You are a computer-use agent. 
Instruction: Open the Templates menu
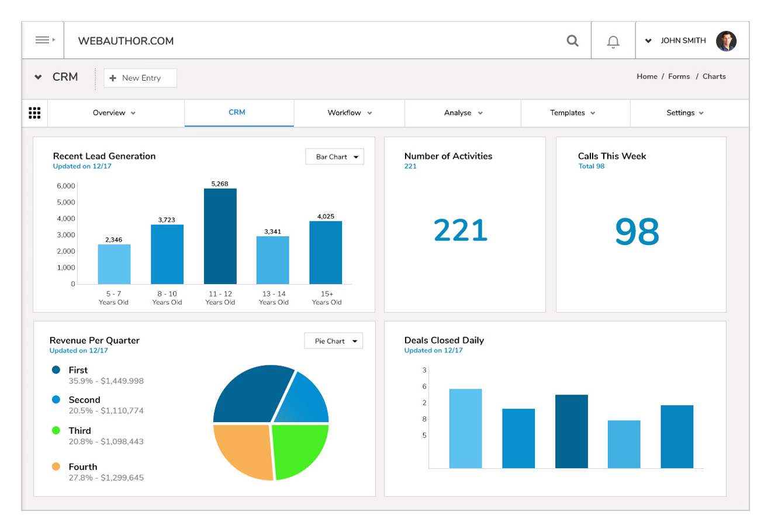pyautogui.click(x=572, y=113)
